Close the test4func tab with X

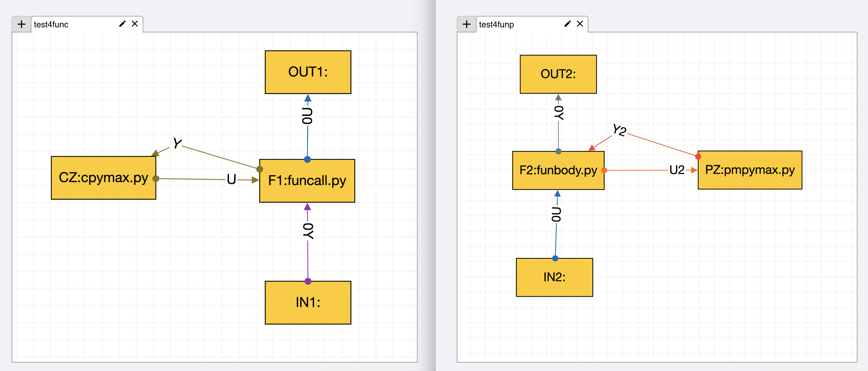[x=135, y=24]
